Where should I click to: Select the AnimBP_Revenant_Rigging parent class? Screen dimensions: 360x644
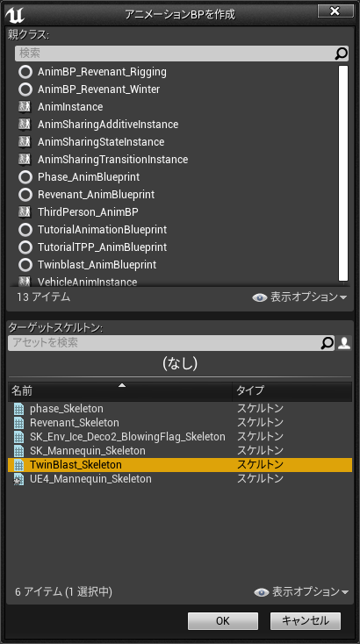point(102,72)
